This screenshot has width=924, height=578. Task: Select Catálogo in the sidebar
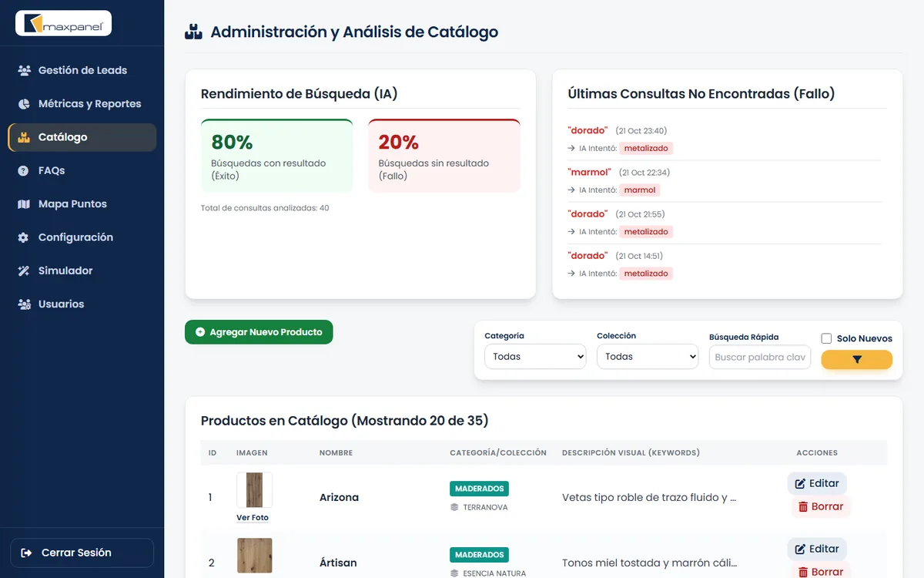pyautogui.click(x=82, y=137)
